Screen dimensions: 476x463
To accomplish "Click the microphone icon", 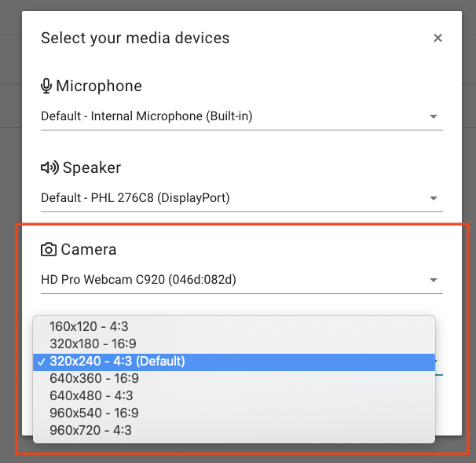I will 46,86.
